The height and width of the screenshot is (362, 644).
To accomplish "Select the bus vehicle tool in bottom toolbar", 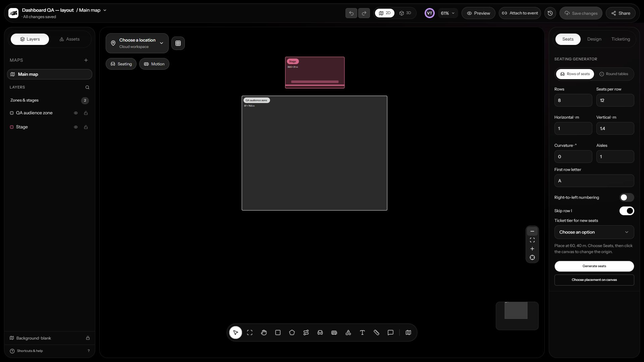I will coord(334,333).
